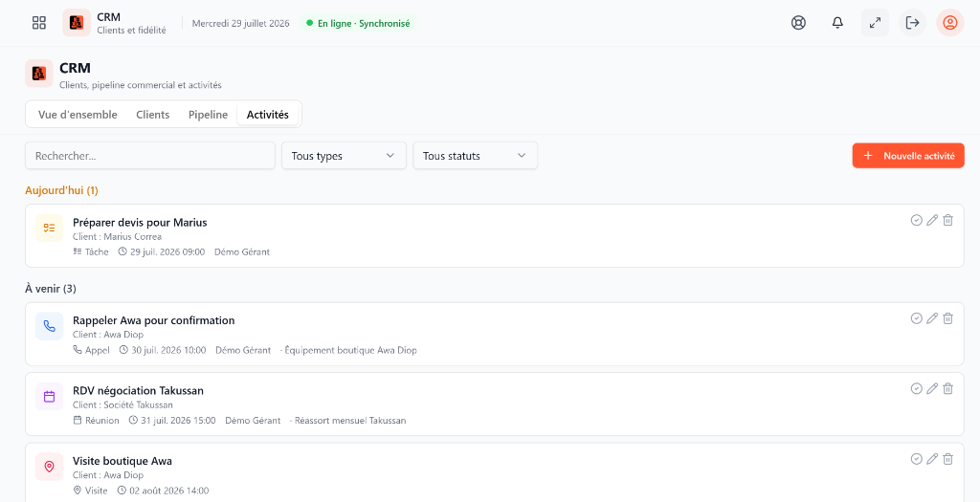The height and width of the screenshot is (502, 980).
Task: Click the Aujourd'hui (1) section heading
Action: (x=62, y=190)
